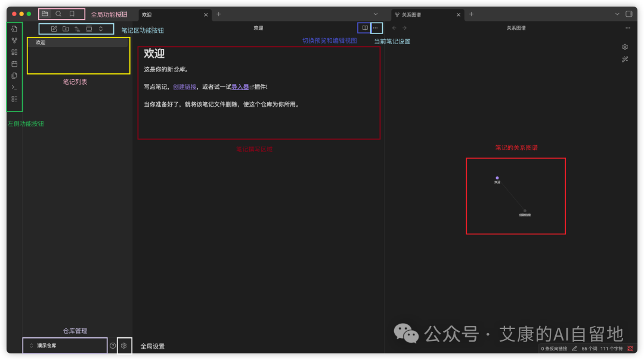Click auto-reveal current file icon
Image resolution: width=644 pixels, height=360 pixels.
point(89,29)
